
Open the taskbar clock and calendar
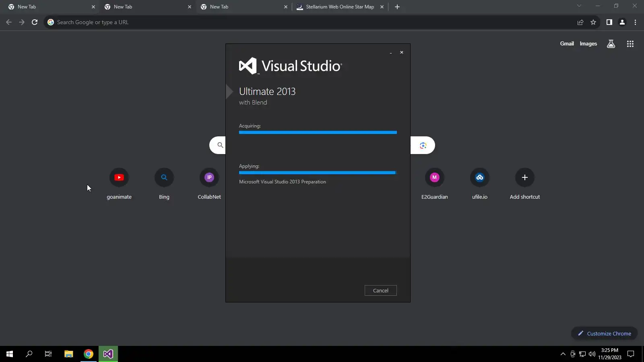click(610, 354)
